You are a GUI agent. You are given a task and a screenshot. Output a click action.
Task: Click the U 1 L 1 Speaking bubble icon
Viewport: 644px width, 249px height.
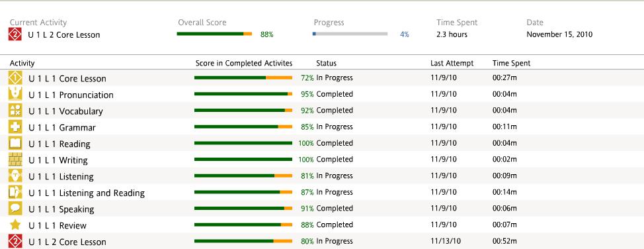click(15, 208)
